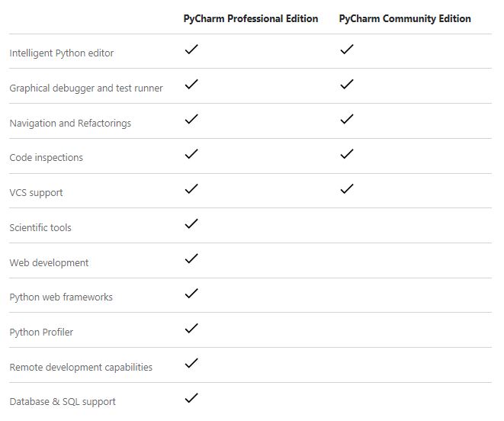Select the Python web frameworks label

coord(61,297)
